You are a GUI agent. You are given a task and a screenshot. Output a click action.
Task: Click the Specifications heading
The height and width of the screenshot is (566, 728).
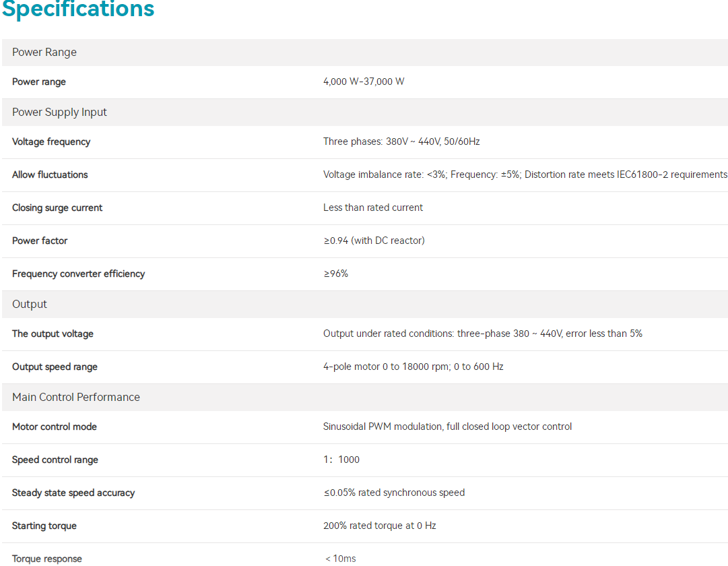click(78, 9)
